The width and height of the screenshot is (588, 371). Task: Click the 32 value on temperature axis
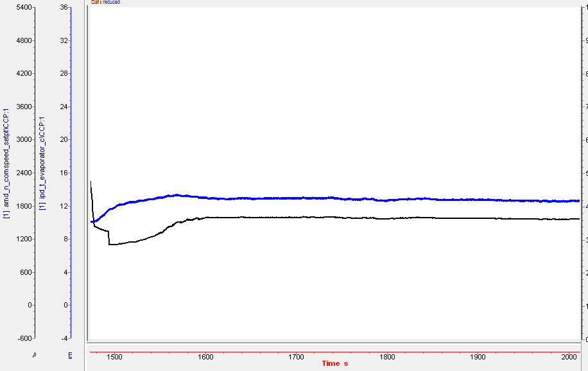point(64,40)
